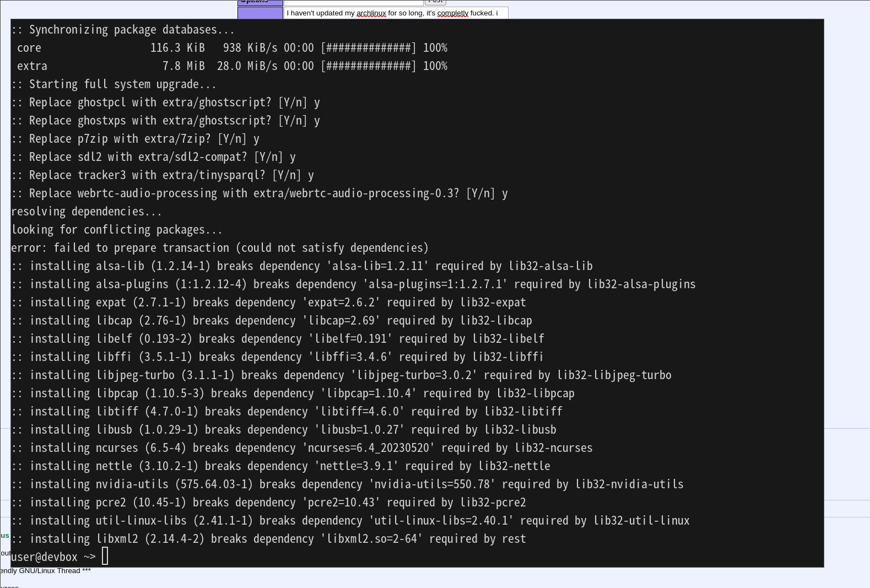Click the 'resolving dependencies...' line
870x588 pixels.
tap(87, 212)
